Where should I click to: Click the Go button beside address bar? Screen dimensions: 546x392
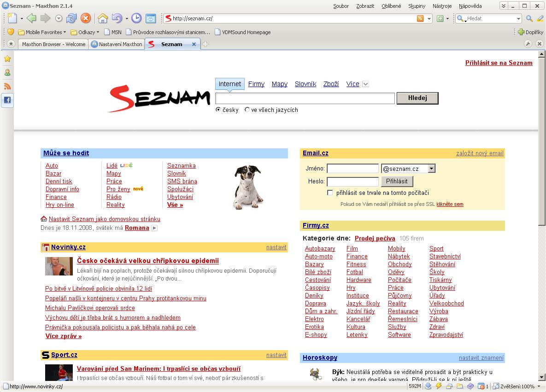click(440, 18)
